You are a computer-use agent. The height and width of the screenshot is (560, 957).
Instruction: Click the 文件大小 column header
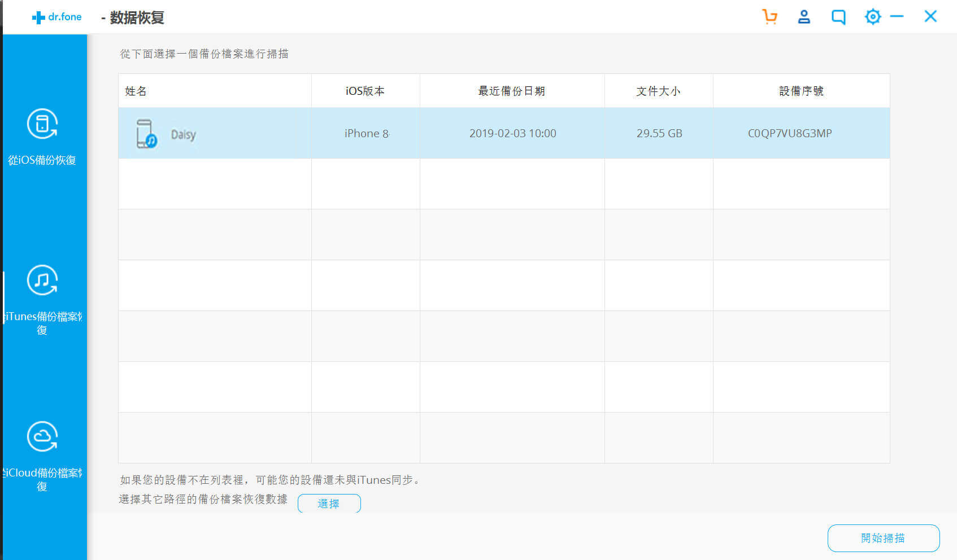point(658,91)
